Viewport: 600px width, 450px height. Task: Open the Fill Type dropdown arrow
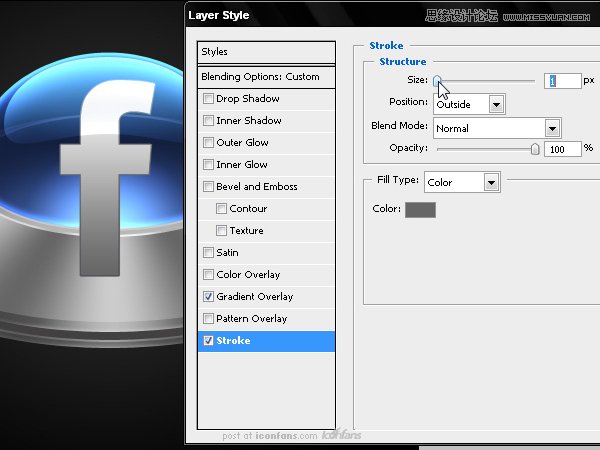coord(491,183)
